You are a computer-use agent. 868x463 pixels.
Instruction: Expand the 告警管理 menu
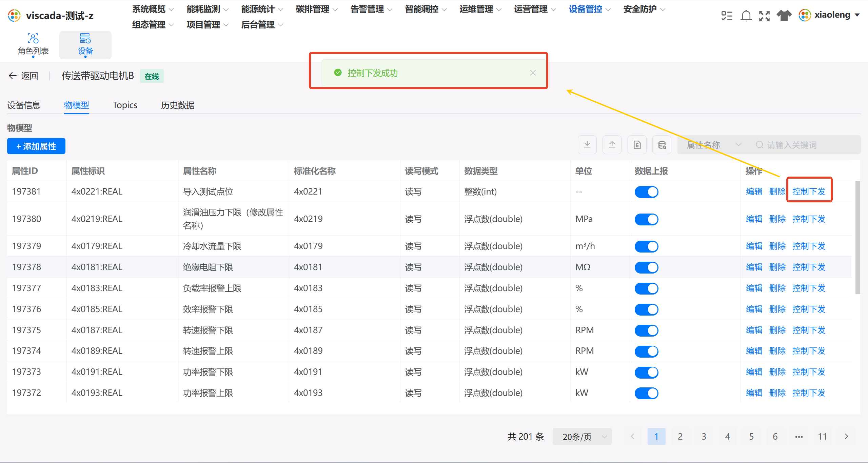[x=371, y=9]
